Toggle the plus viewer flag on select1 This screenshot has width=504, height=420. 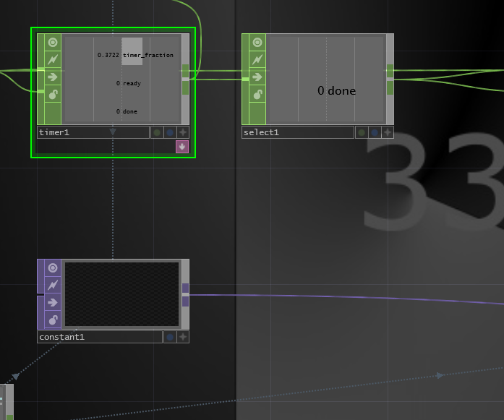[388, 132]
